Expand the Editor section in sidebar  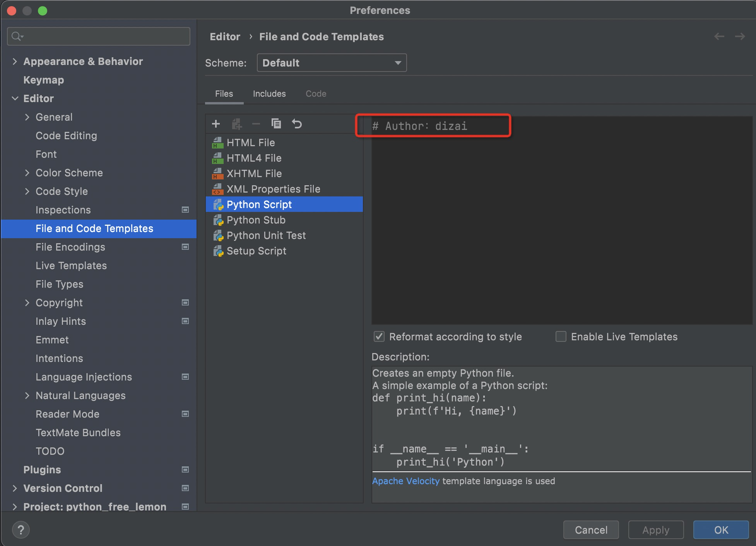[x=16, y=98]
